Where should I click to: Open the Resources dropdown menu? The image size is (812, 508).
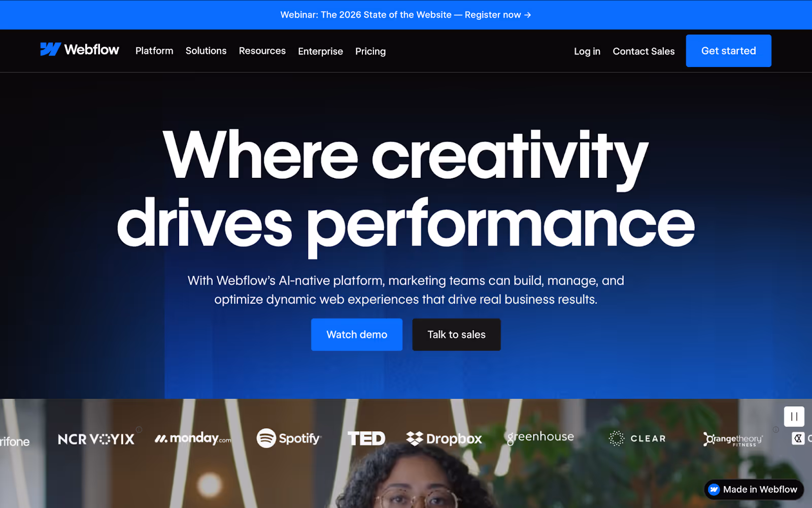(x=262, y=51)
